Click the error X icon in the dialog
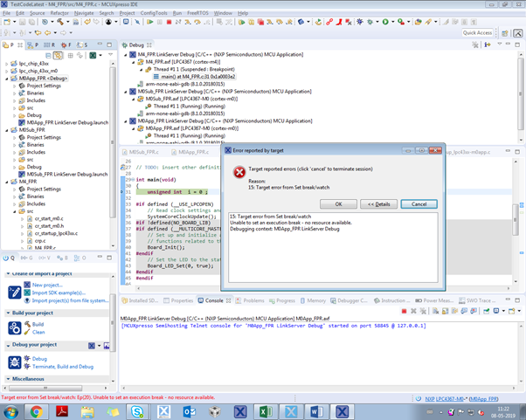 point(239,173)
